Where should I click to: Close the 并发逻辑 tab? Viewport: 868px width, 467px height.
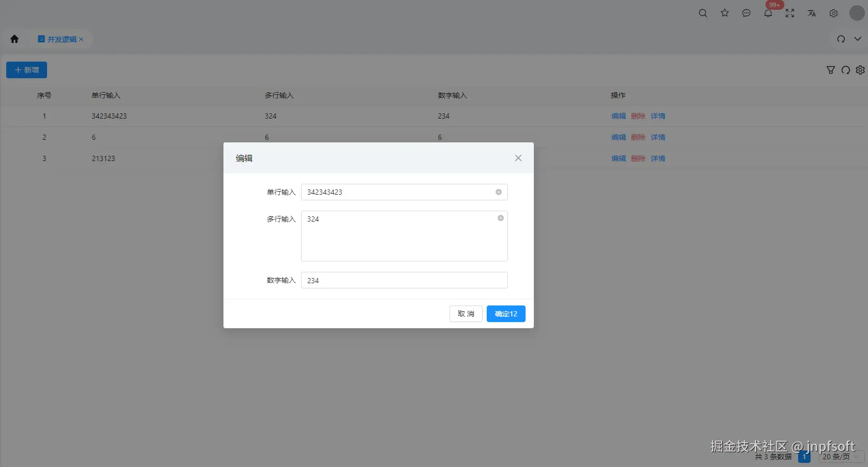pos(81,39)
